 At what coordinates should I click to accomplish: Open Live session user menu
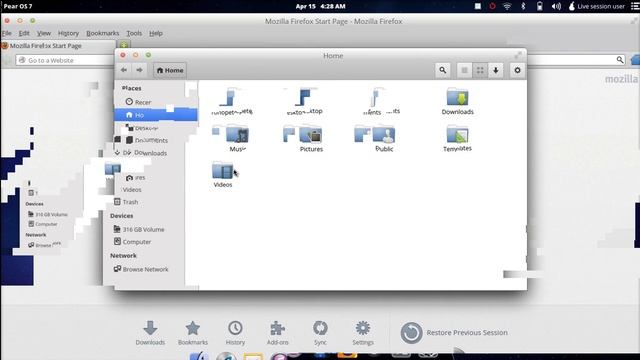pyautogui.click(x=597, y=6)
